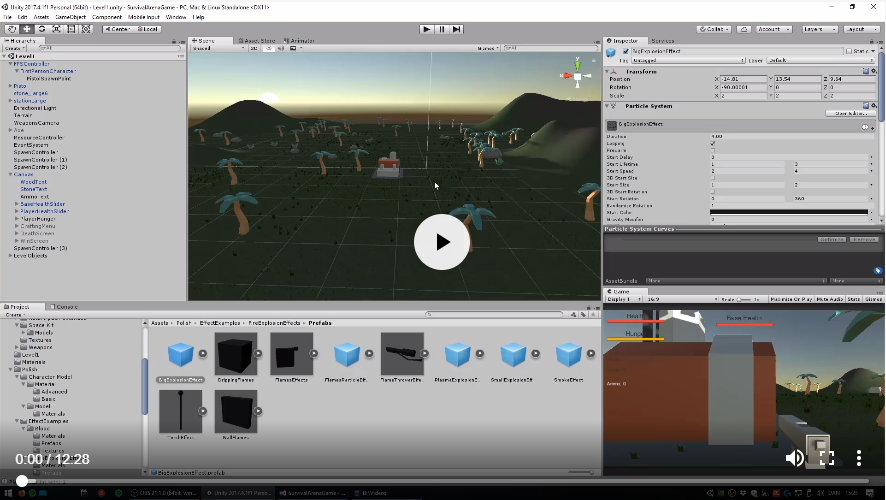Select the Move tool in Unity toolbar
Screen dimensions: 886x500
(27, 29)
